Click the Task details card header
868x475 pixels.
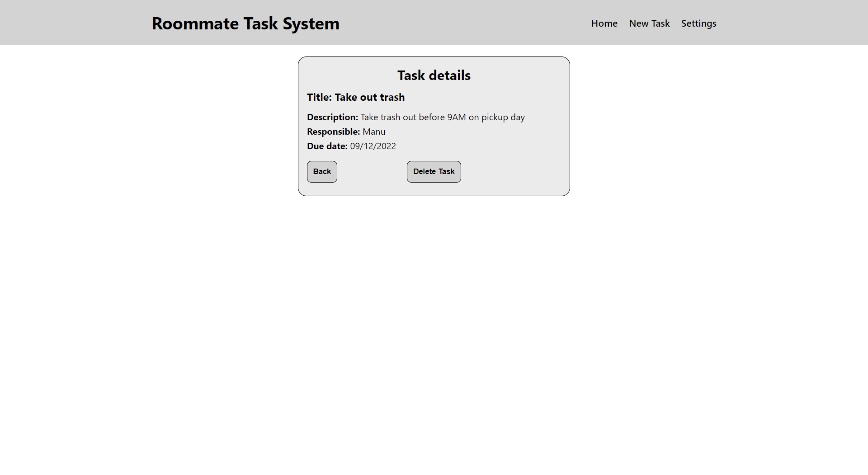click(434, 75)
